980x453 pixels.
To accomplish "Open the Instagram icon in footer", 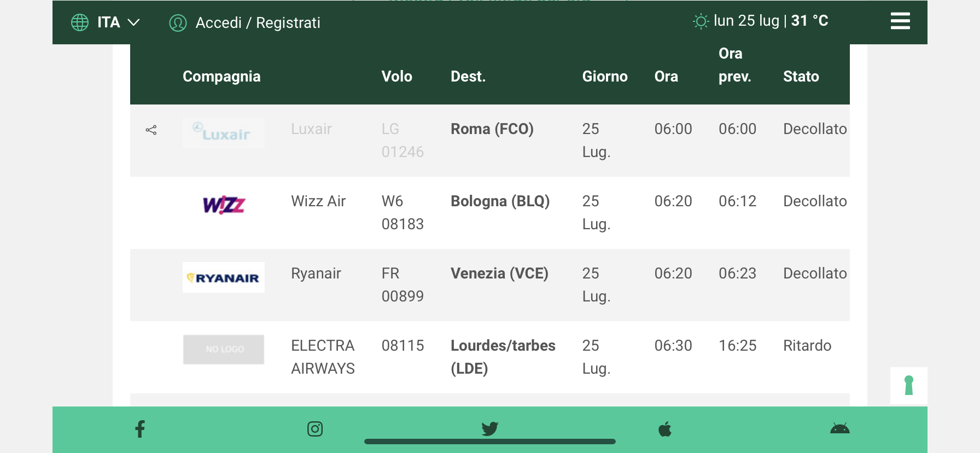I will pyautogui.click(x=315, y=428).
